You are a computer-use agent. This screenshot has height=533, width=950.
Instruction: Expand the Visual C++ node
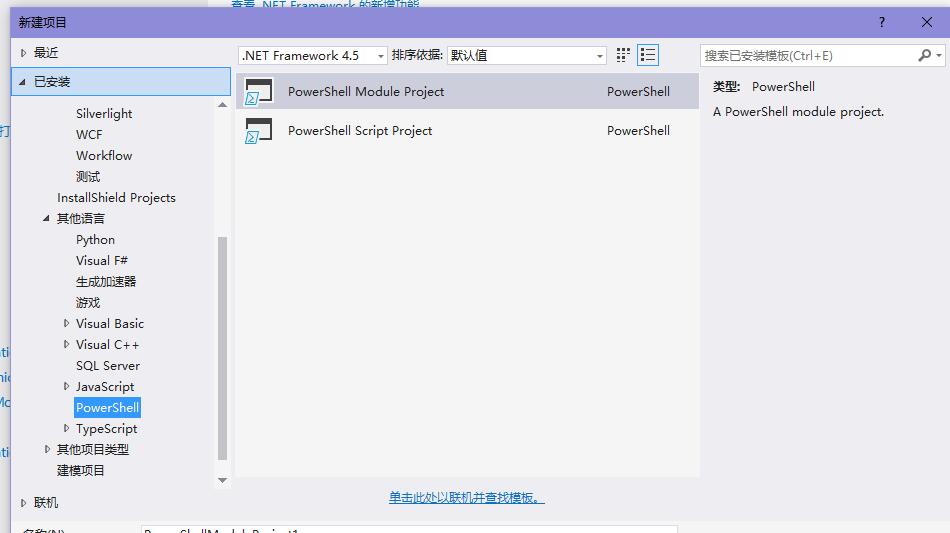pos(67,345)
